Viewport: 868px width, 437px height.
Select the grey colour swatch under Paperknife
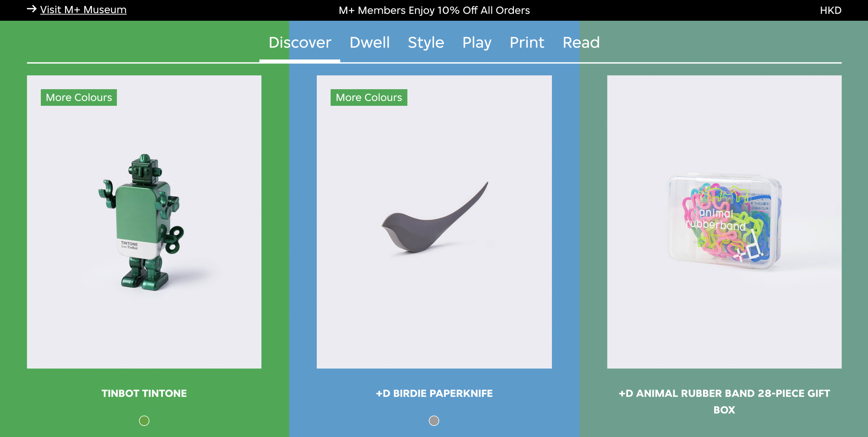point(434,421)
